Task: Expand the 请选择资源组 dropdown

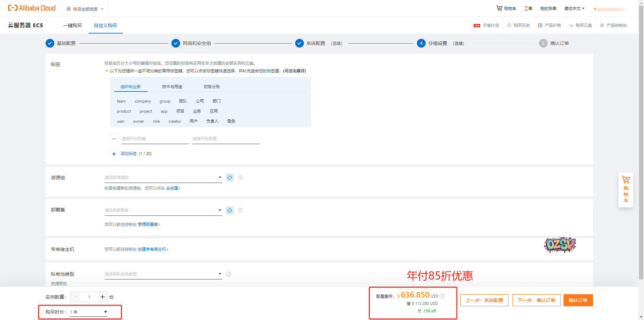Action: click(x=163, y=178)
